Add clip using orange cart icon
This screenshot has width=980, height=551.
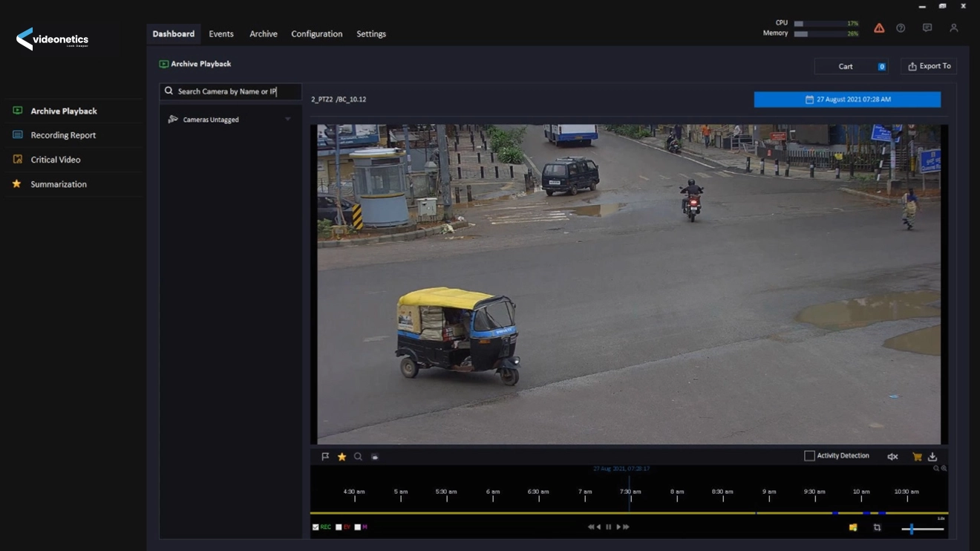[x=917, y=457]
